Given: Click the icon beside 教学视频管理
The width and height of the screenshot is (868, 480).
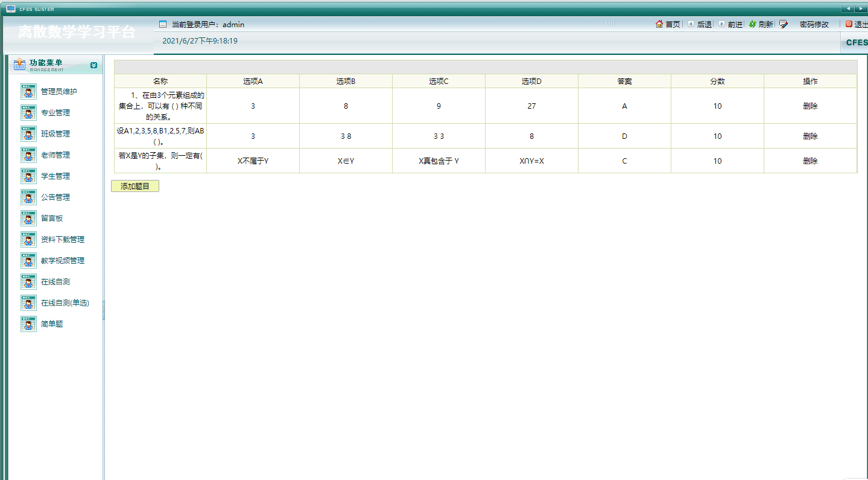Looking at the screenshot, I should point(28,261).
